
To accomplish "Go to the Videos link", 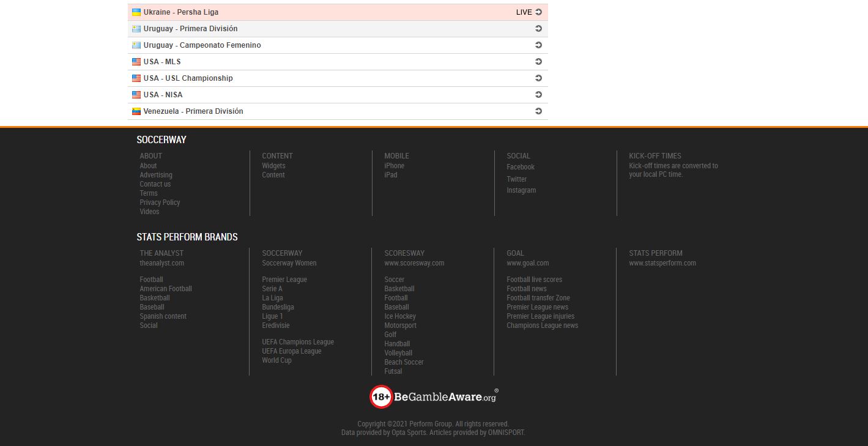I will click(x=149, y=212).
